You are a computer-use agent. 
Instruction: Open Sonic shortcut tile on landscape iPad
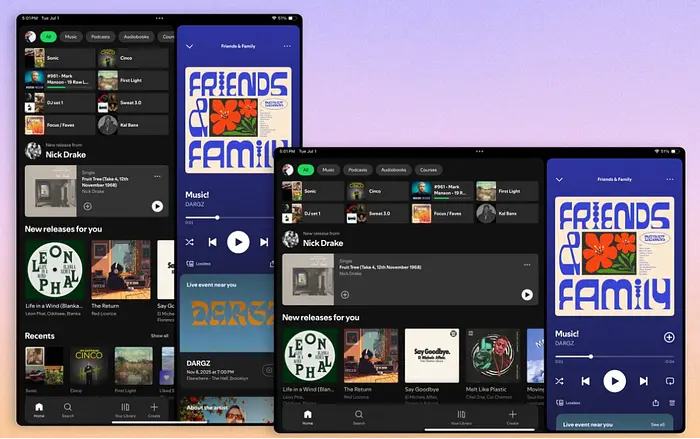tap(313, 191)
